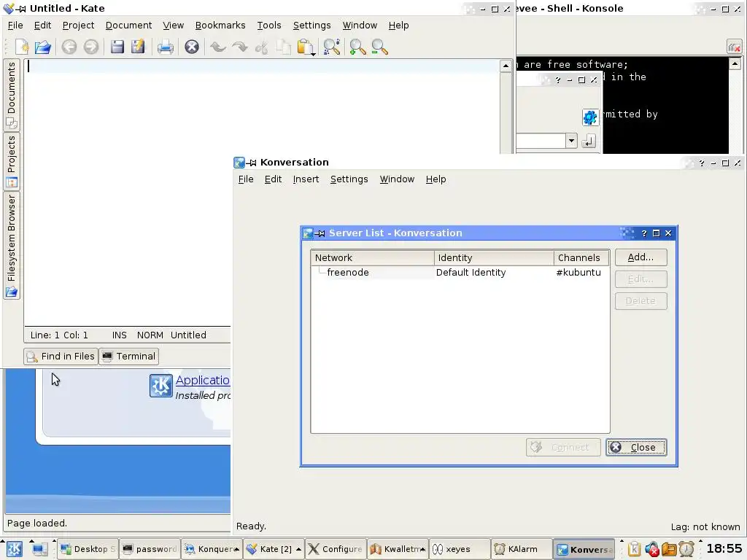Open the Documents side panel in Kate

pos(12,96)
